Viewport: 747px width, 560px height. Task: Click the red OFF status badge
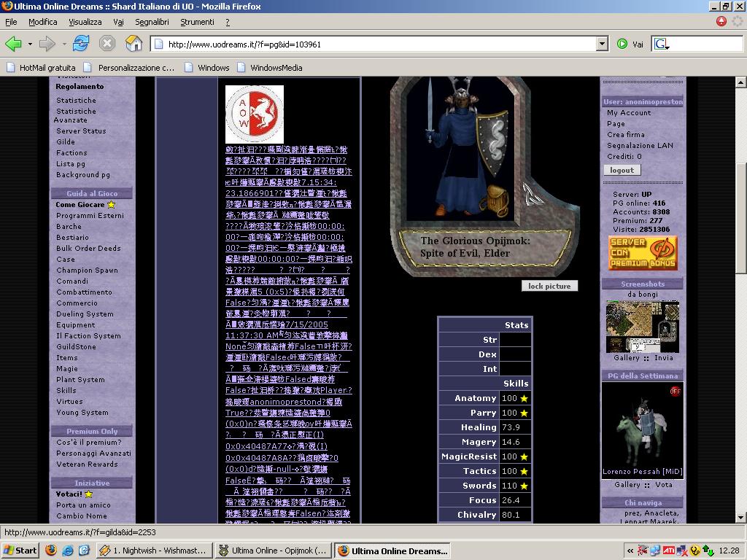[676, 392]
